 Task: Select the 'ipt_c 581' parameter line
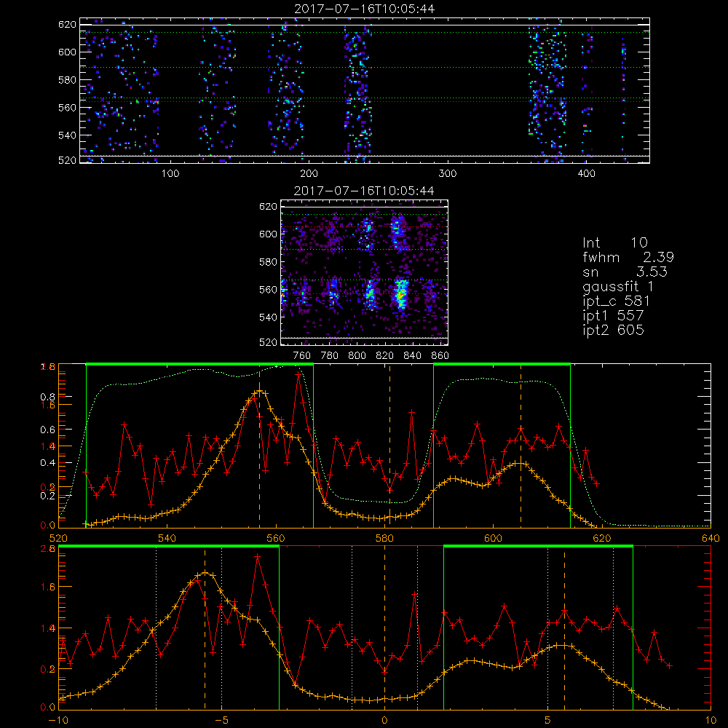click(x=616, y=301)
